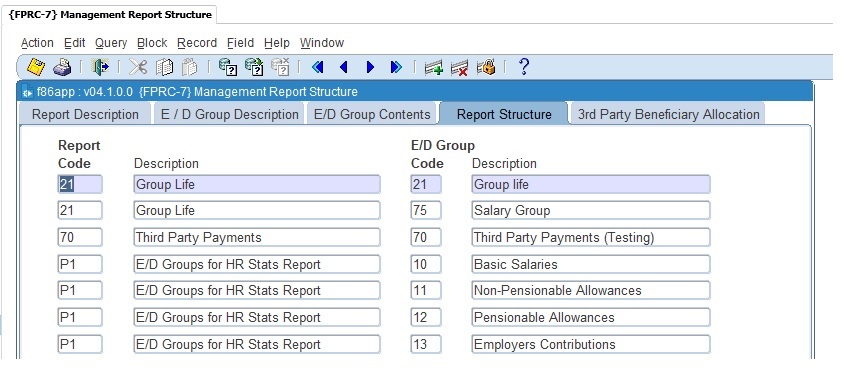Click the Exit form icon
The width and height of the screenshot is (846, 374).
pyautogui.click(x=100, y=67)
